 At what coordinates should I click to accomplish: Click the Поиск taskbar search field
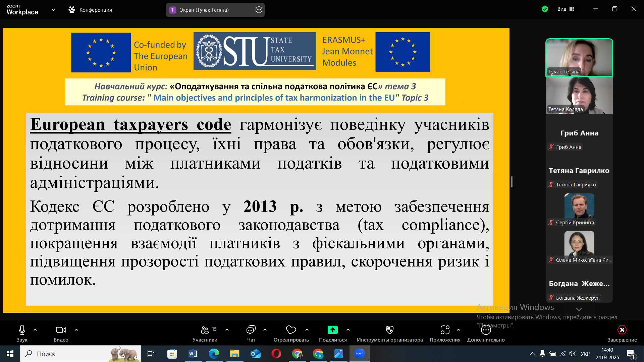(x=80, y=354)
